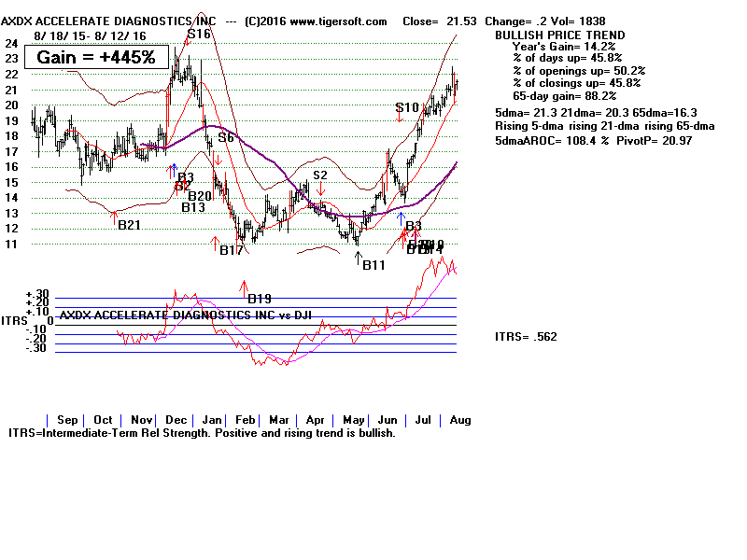Click the ITRS= .562 value readout

[x=525, y=337]
